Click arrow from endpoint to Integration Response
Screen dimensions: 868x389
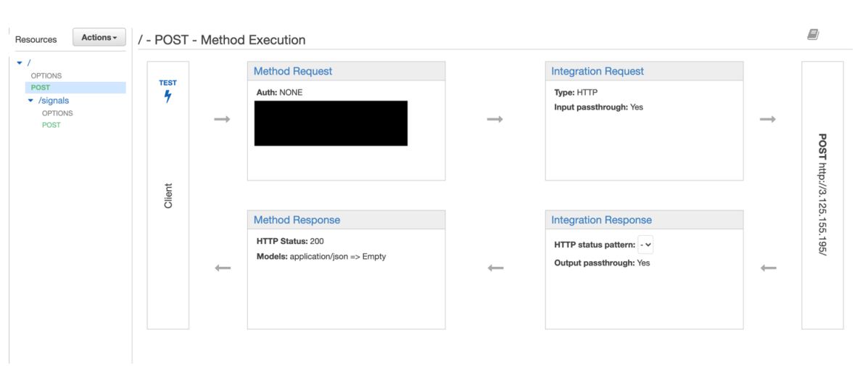769,269
